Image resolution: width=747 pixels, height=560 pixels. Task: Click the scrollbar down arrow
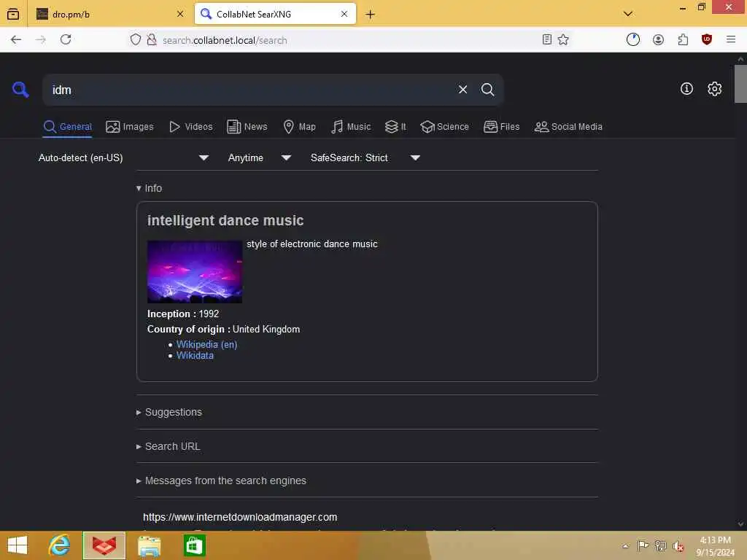[740, 524]
